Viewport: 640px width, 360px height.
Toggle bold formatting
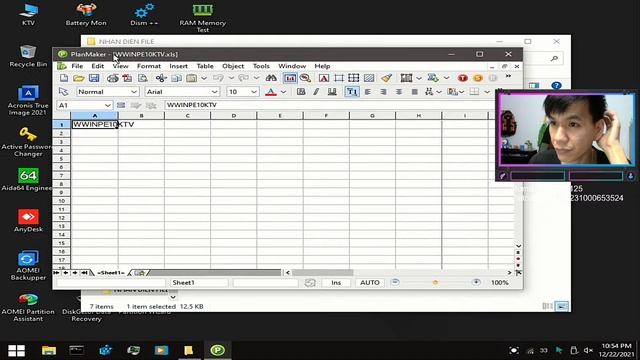[x=301, y=92]
